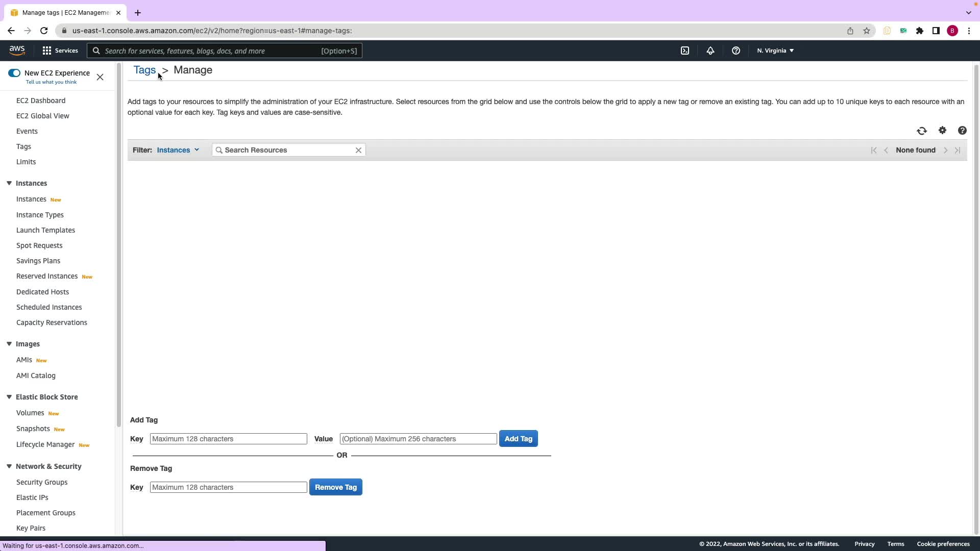Open AWS CloudShell icon in top bar
The height and width of the screenshot is (551, 980).
(685, 51)
